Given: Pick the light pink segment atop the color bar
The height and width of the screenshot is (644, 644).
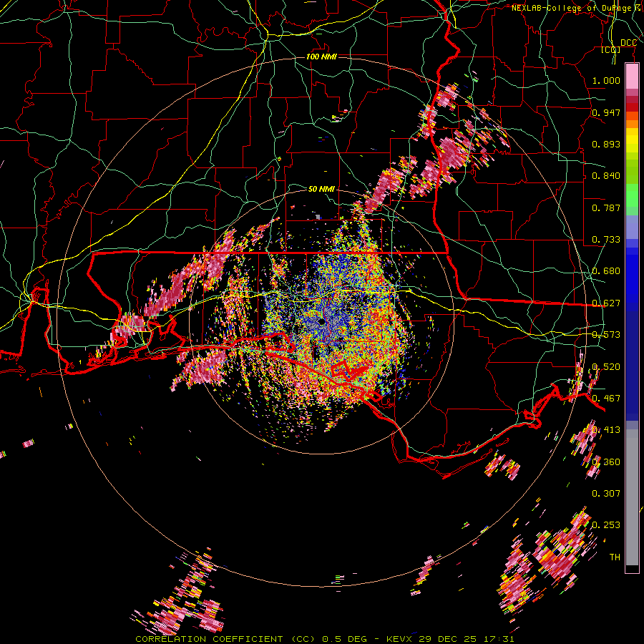Looking at the screenshot, I should (632, 77).
